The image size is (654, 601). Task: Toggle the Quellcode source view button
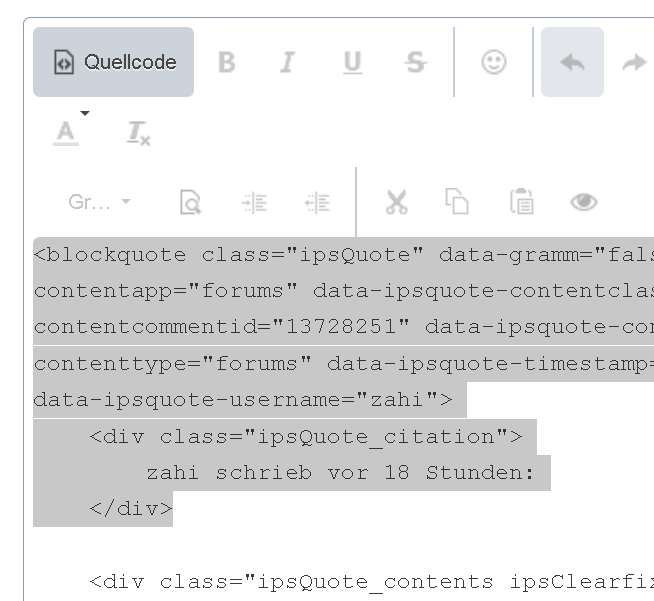click(114, 62)
